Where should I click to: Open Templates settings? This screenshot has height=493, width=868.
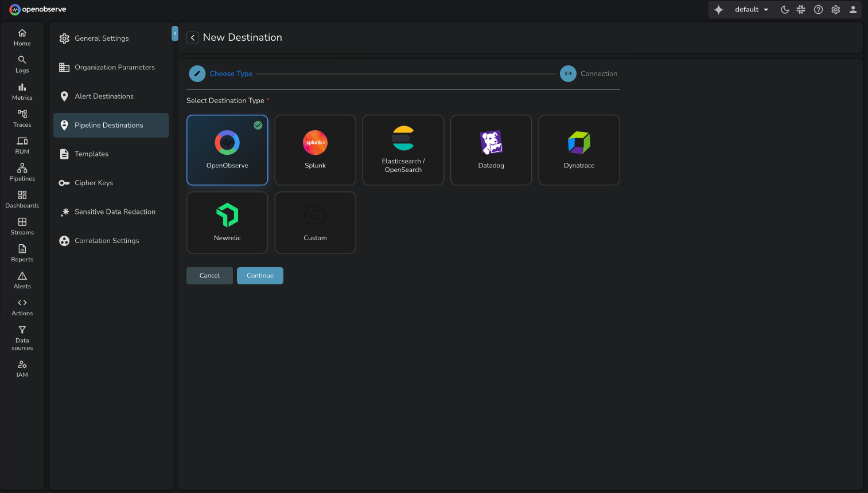(x=111, y=154)
